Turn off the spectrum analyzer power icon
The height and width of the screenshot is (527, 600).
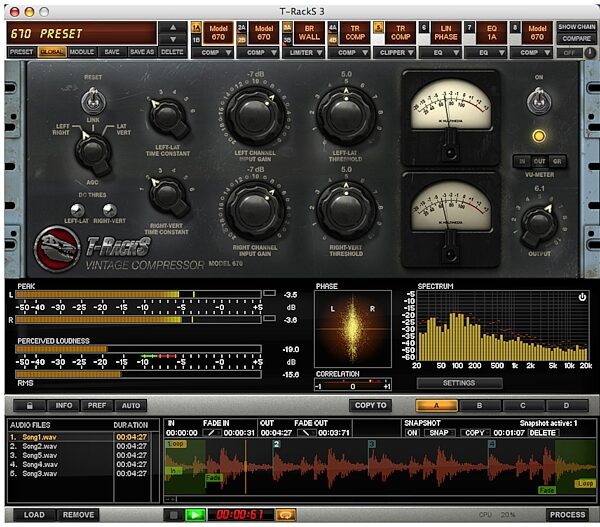(x=582, y=297)
